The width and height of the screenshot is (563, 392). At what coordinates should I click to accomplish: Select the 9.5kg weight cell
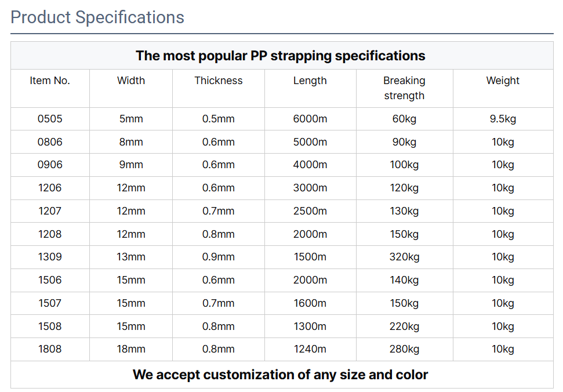(x=503, y=119)
